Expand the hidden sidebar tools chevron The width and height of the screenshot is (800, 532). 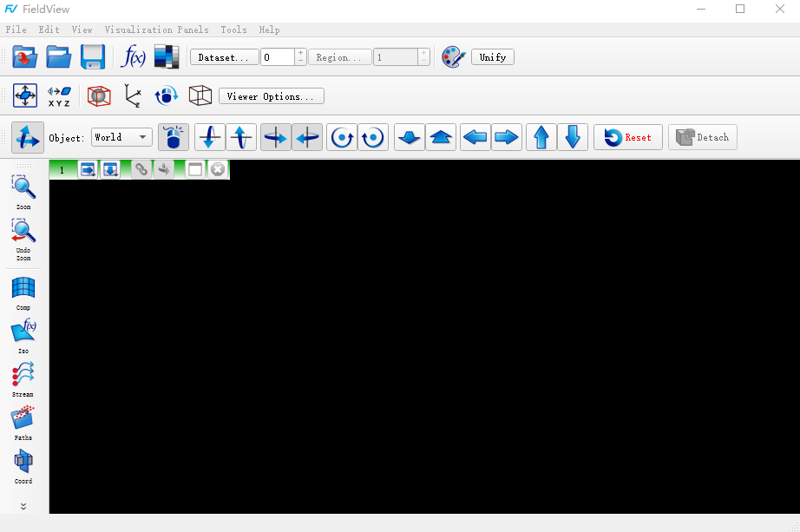click(x=23, y=506)
